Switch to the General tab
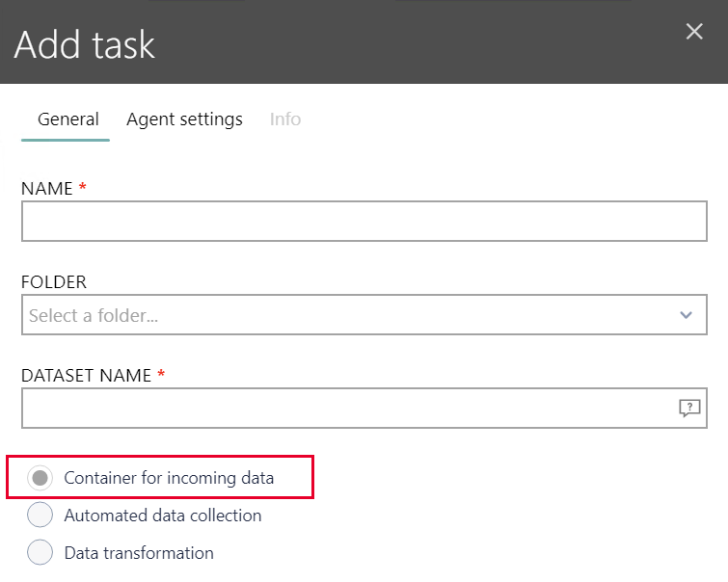728x582 pixels. coord(67,119)
